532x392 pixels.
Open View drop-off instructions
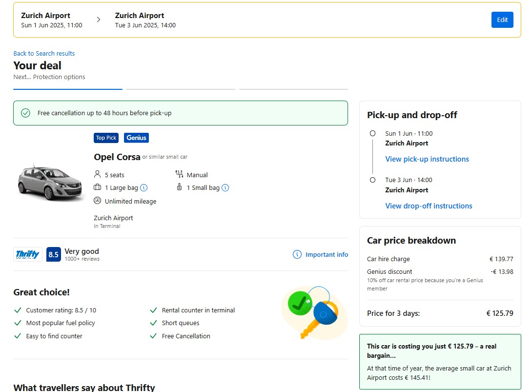point(429,206)
